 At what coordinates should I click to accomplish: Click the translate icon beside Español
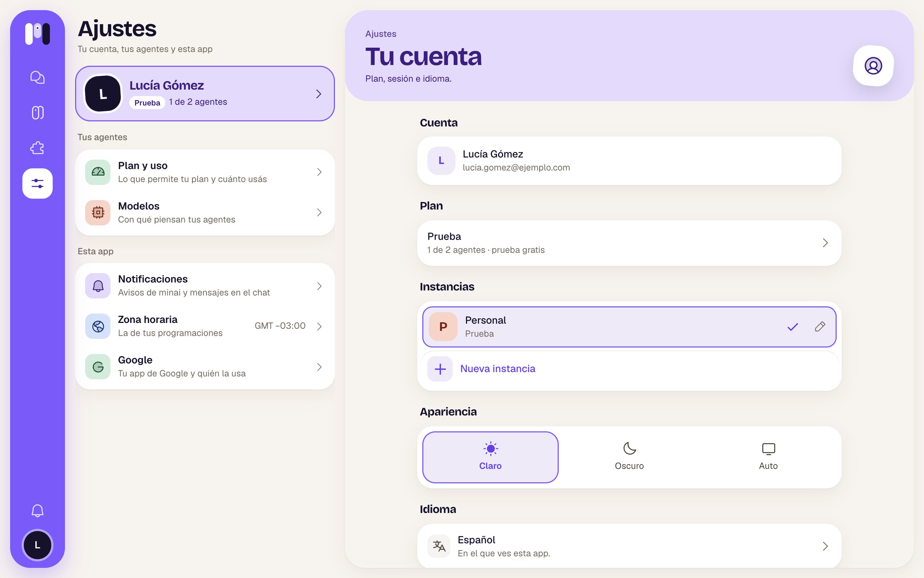click(439, 546)
